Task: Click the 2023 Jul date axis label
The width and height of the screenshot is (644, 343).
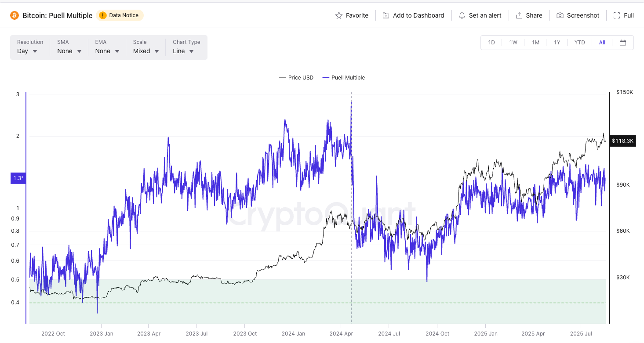Action: (197, 334)
